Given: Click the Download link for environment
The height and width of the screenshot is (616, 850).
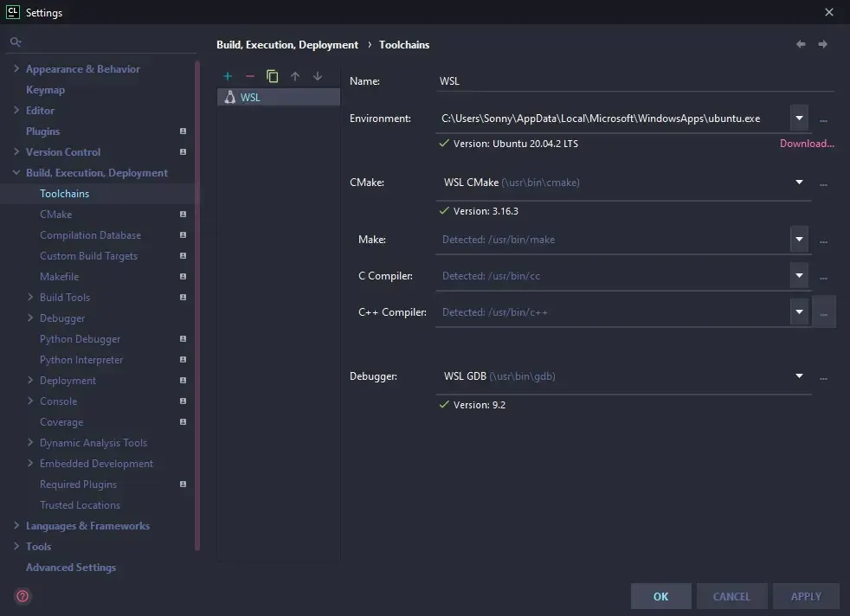Looking at the screenshot, I should (807, 144).
